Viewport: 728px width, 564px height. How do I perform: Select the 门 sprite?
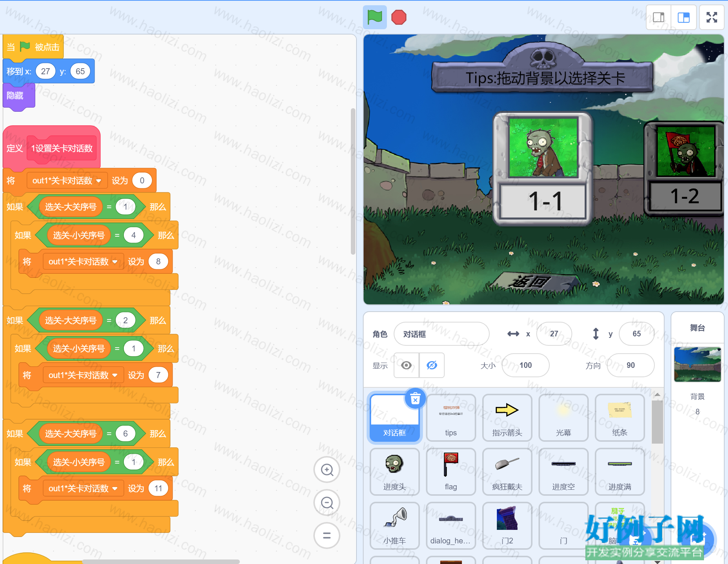[564, 526]
